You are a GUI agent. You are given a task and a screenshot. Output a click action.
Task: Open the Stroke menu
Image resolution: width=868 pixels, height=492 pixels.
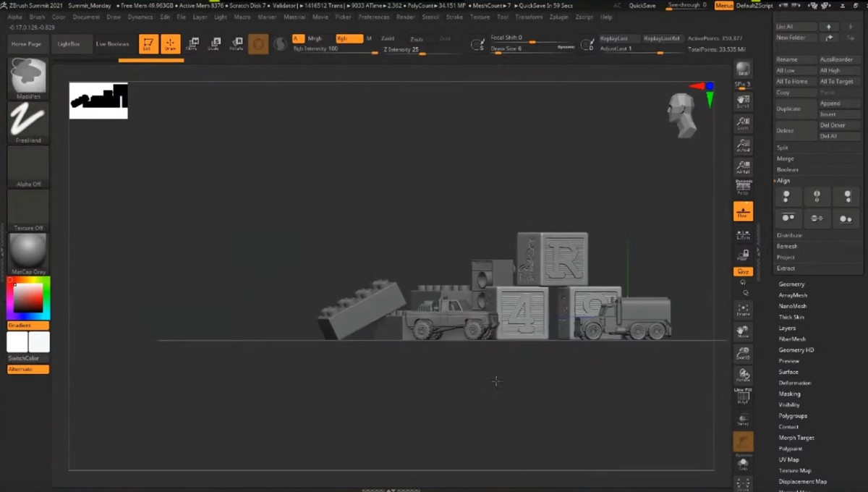tap(454, 17)
